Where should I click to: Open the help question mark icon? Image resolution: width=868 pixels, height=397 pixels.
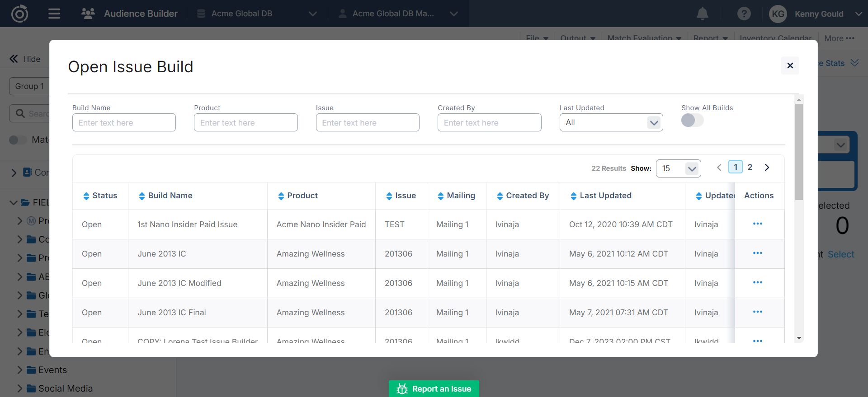744,14
